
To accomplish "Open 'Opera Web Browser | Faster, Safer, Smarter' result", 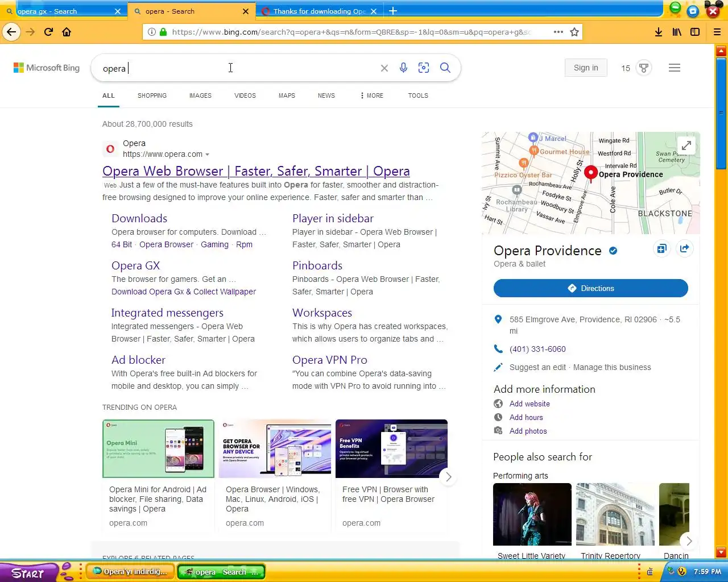I will [x=256, y=171].
